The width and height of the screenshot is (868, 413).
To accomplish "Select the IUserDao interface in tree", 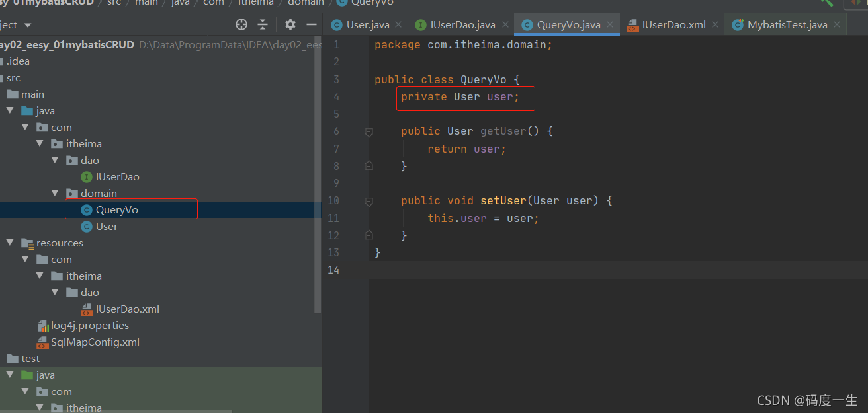I will click(117, 176).
